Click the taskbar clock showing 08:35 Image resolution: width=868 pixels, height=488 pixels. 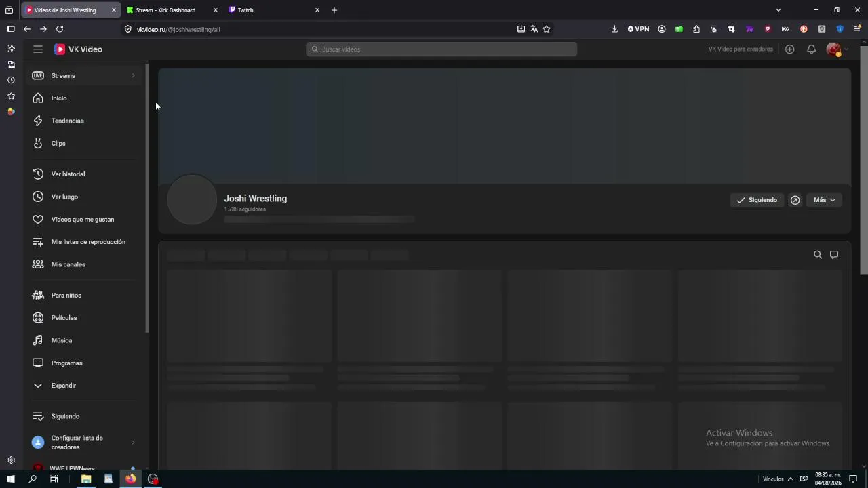coord(828,479)
